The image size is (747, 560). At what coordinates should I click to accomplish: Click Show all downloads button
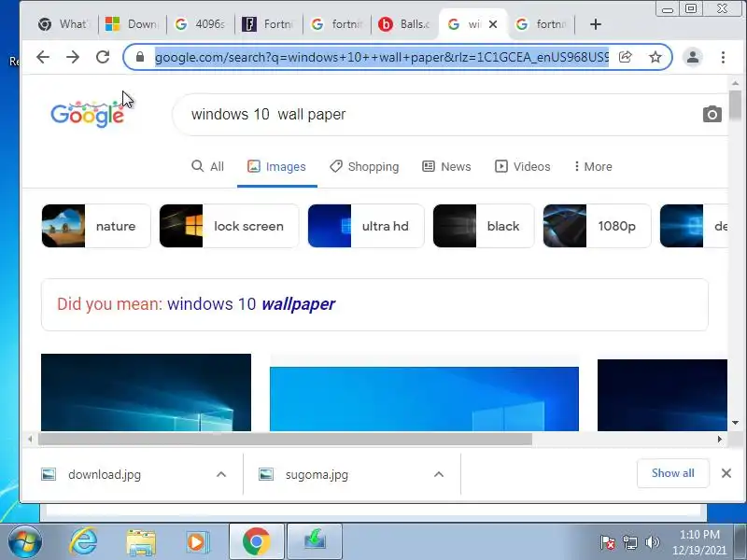[x=672, y=473]
